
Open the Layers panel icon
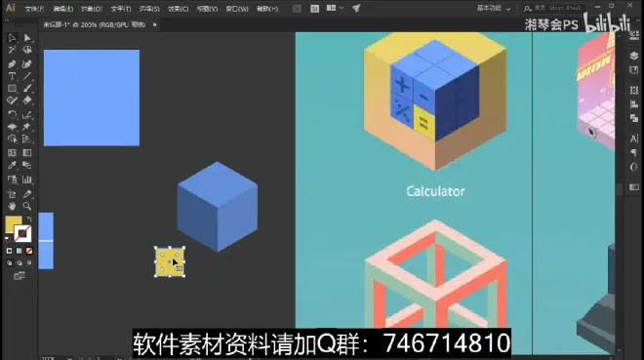(633, 56)
